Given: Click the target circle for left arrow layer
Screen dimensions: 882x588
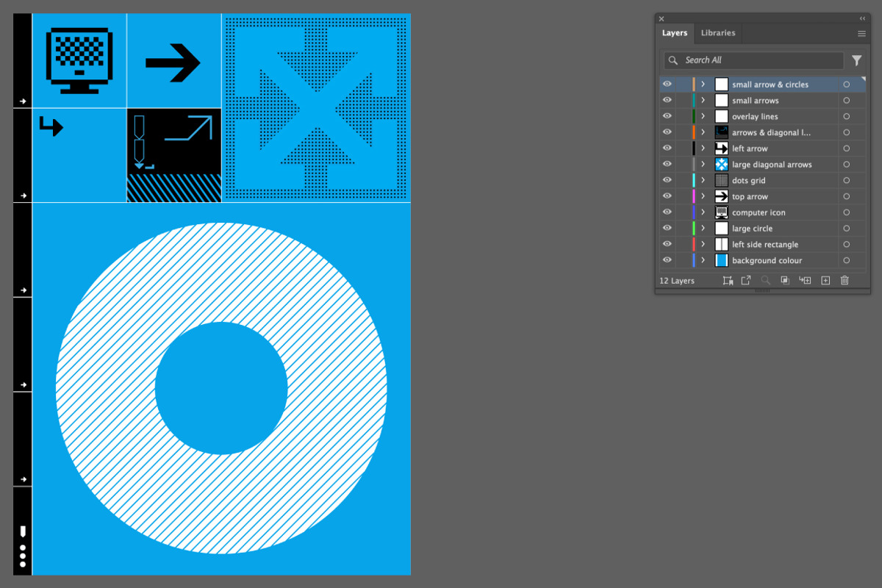Looking at the screenshot, I should (847, 148).
